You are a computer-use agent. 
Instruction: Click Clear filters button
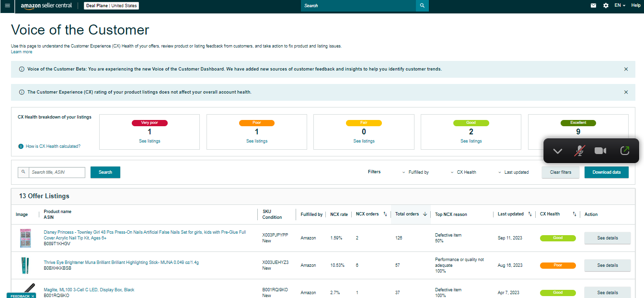[561, 172]
